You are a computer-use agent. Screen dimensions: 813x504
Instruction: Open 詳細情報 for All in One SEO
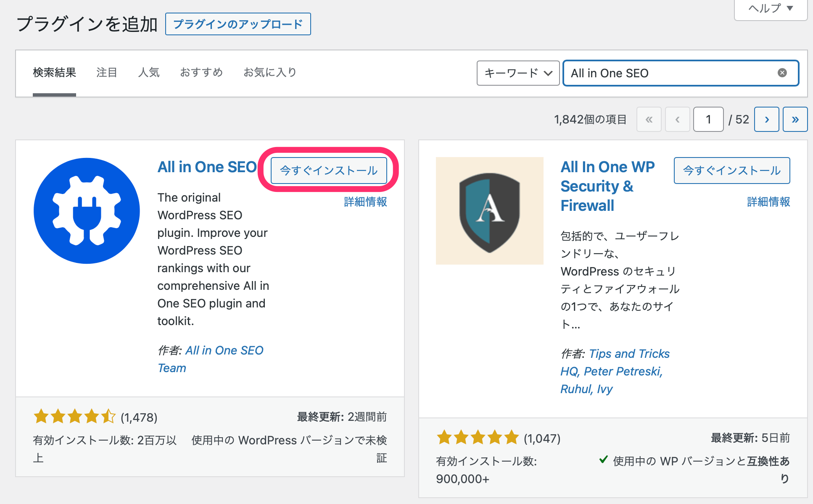tap(365, 202)
